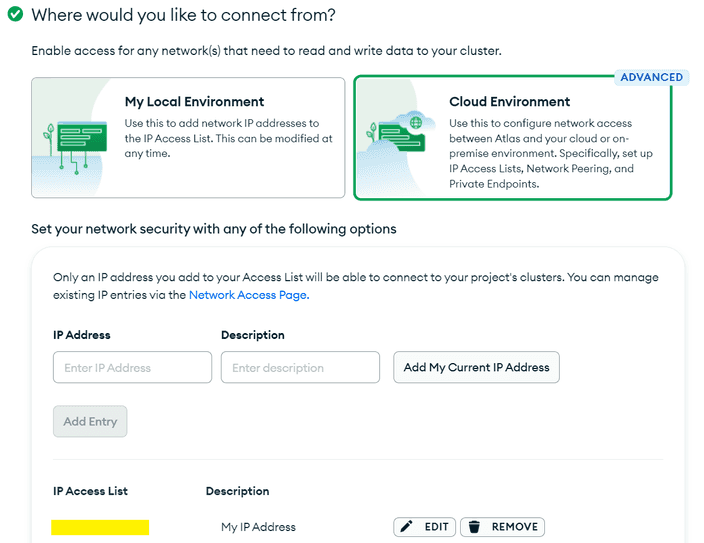Focus the Enter IP Address field
Viewport: 704px width, 543px height.
pyautogui.click(x=132, y=367)
